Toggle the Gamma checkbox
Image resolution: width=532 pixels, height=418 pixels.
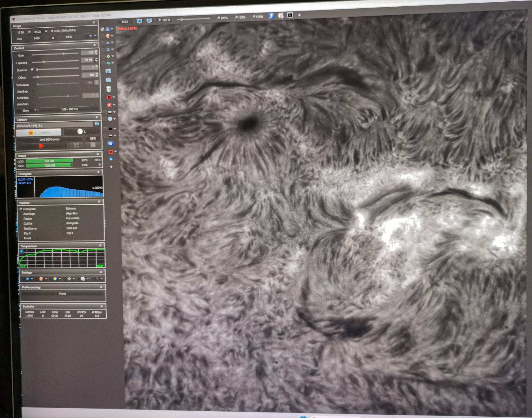[x=32, y=70]
